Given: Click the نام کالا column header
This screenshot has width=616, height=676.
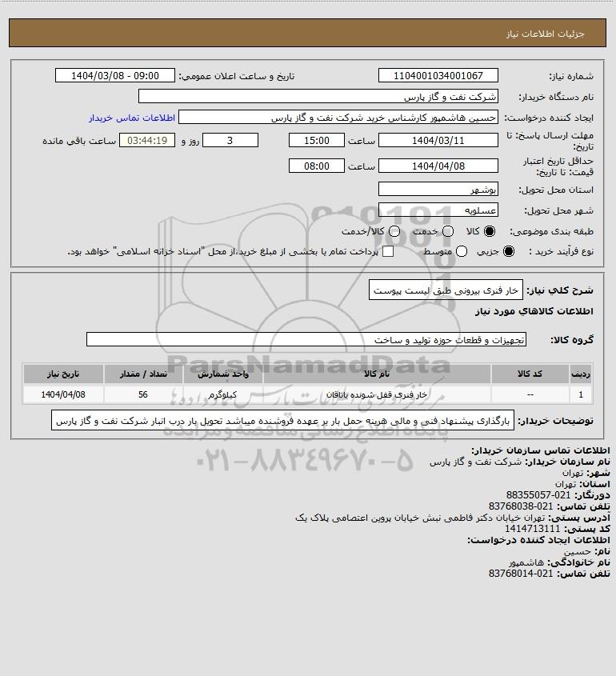Looking at the screenshot, I should tap(377, 374).
